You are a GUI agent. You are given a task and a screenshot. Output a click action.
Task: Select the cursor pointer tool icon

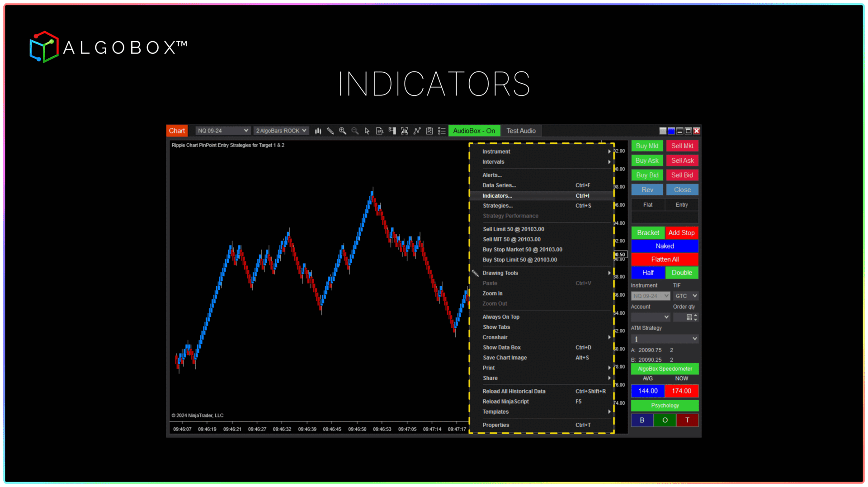coord(367,131)
